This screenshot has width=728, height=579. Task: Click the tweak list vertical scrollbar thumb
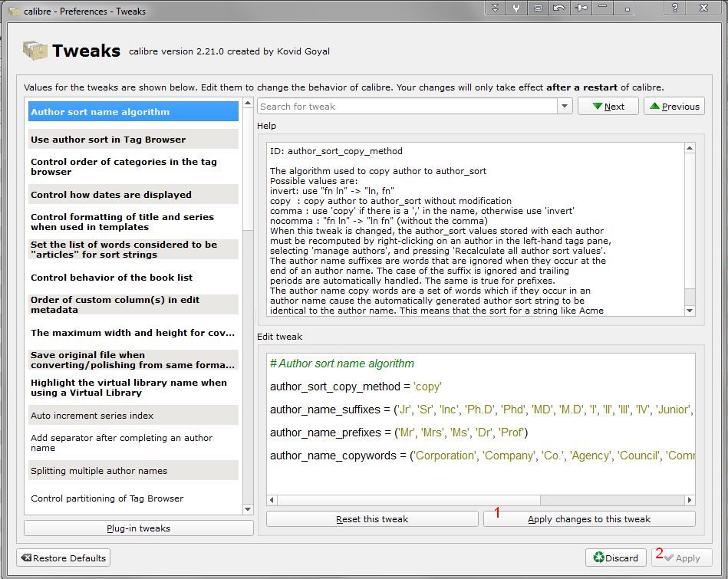click(x=248, y=169)
